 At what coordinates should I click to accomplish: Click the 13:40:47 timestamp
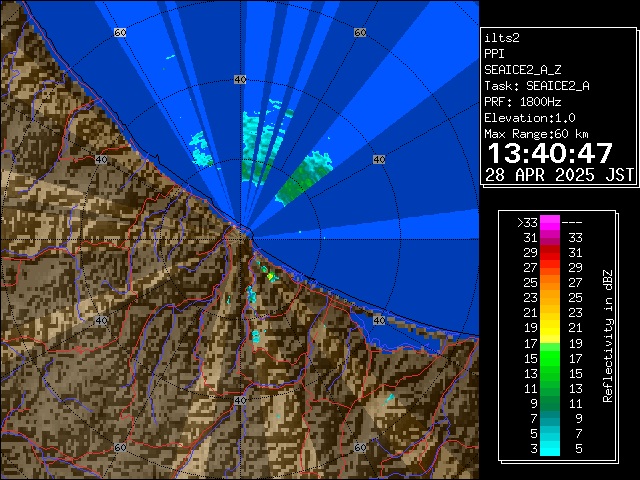click(x=550, y=153)
